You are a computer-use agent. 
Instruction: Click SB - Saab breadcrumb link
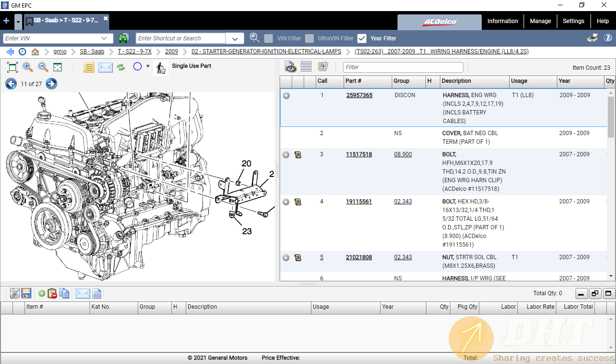92,51
